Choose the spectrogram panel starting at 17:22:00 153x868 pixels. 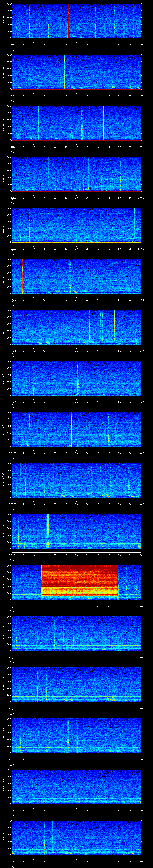pos(77,327)
